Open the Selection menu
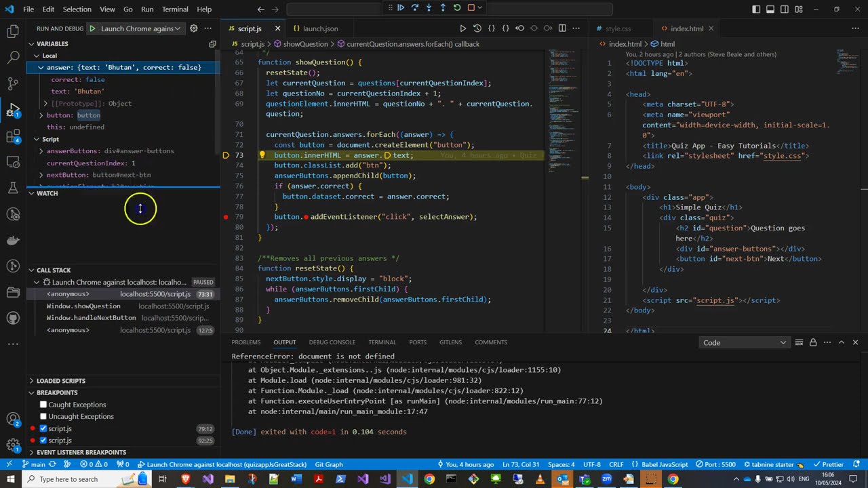 [x=77, y=9]
